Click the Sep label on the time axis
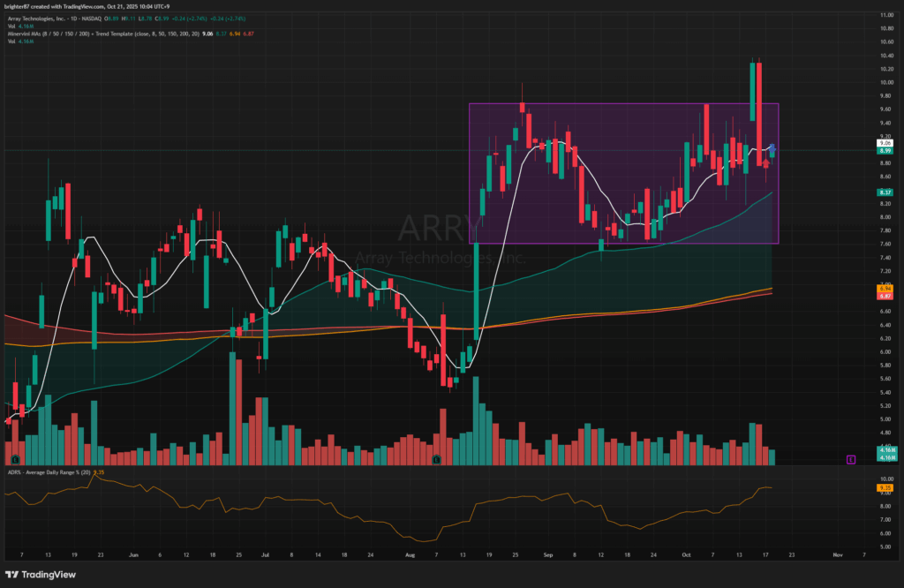This screenshot has height=588, width=904. pyautogui.click(x=548, y=556)
